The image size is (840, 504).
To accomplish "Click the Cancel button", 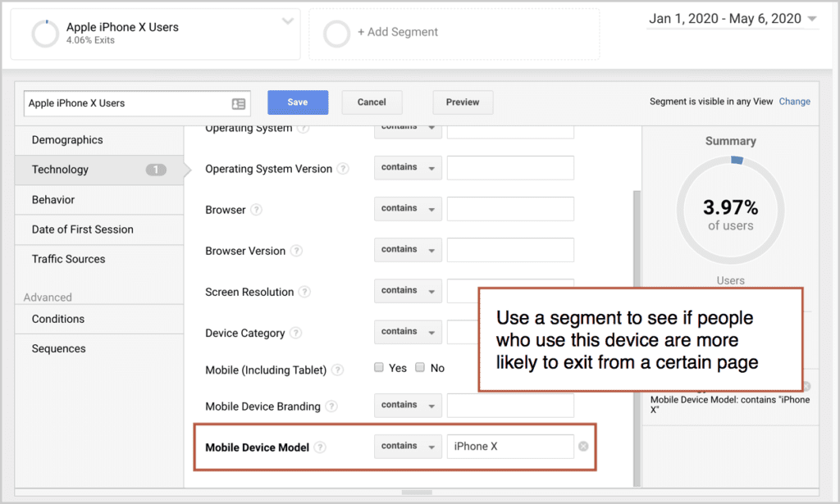I will click(372, 102).
